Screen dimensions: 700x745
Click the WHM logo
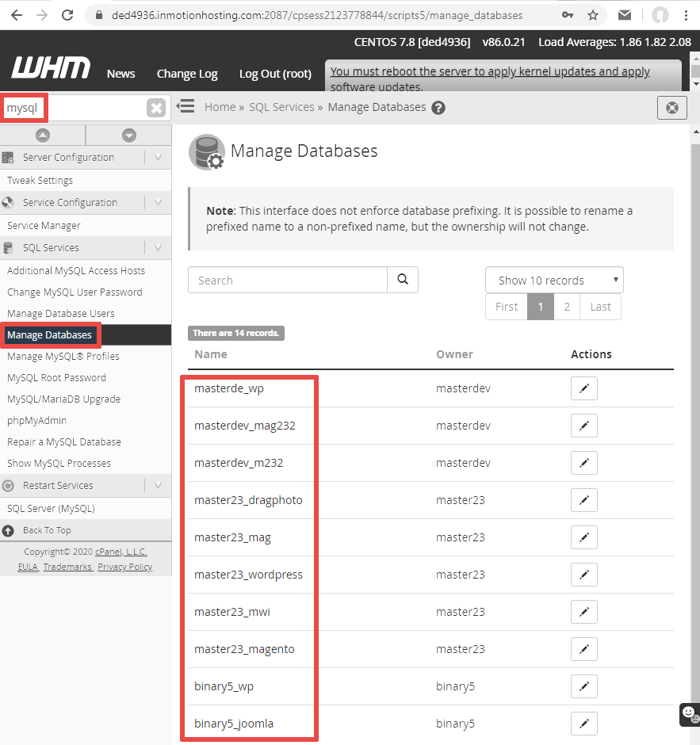(x=51, y=67)
